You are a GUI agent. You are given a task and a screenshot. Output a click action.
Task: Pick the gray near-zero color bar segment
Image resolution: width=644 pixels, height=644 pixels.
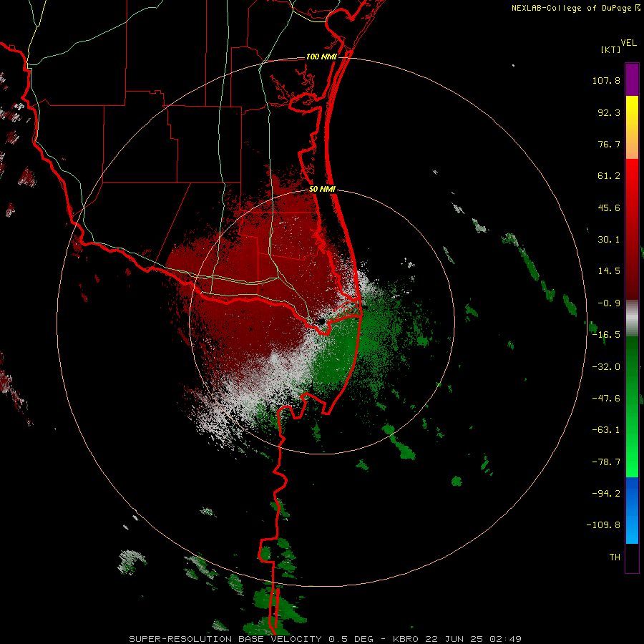point(632,318)
